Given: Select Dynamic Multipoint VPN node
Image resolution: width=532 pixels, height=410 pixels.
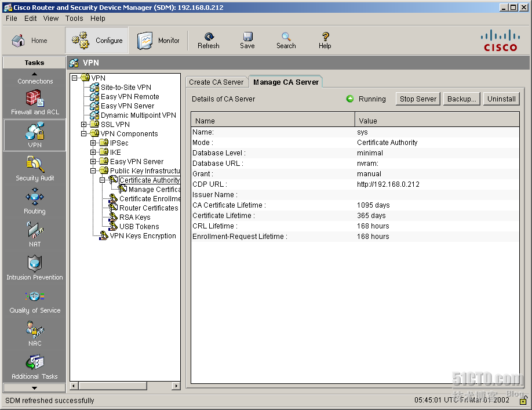Looking at the screenshot, I should pos(139,115).
